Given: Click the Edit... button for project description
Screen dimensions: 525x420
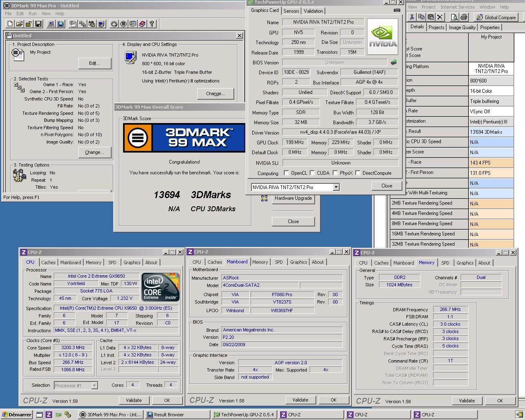Looking at the screenshot, I should click(x=94, y=63).
